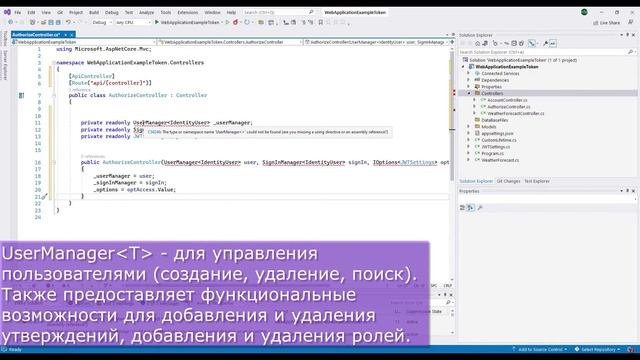Open the Any CPU platform dropdown
640x360 pixels.
click(133, 22)
